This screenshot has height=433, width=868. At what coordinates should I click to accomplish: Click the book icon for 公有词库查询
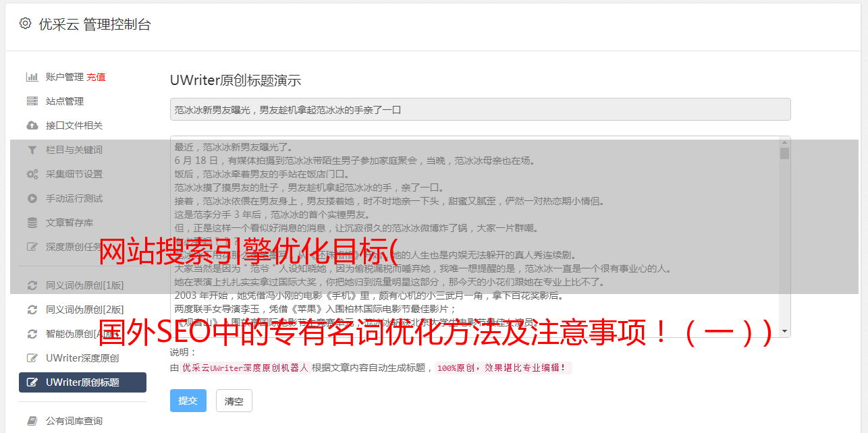click(32, 421)
